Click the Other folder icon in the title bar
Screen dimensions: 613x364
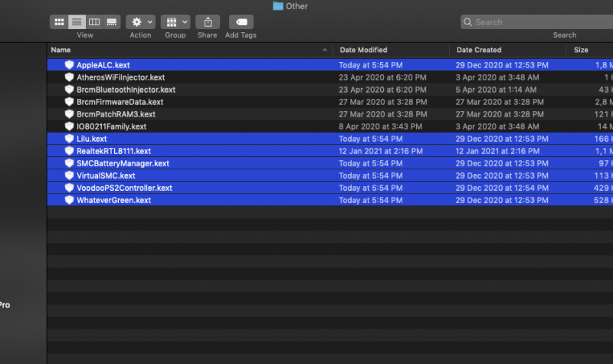pos(278,6)
